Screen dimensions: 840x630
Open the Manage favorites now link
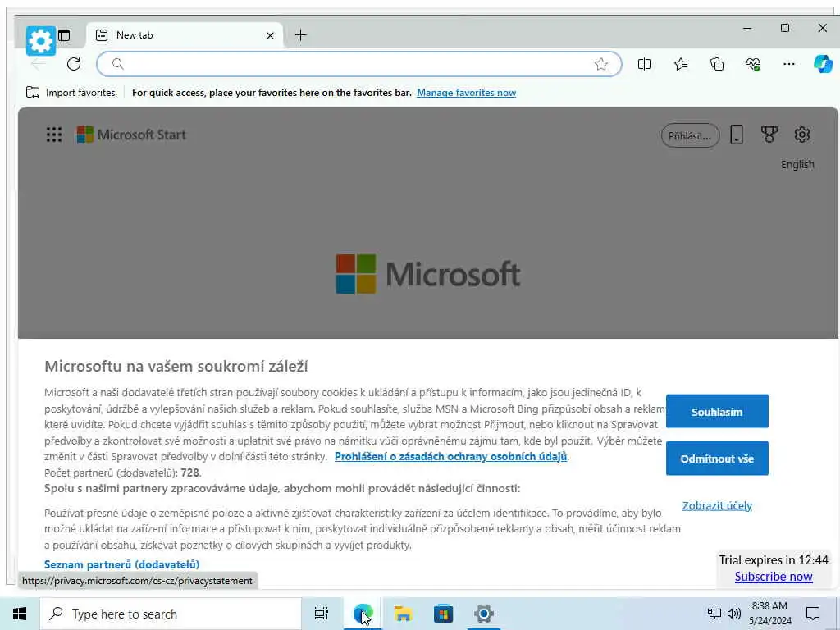466,93
